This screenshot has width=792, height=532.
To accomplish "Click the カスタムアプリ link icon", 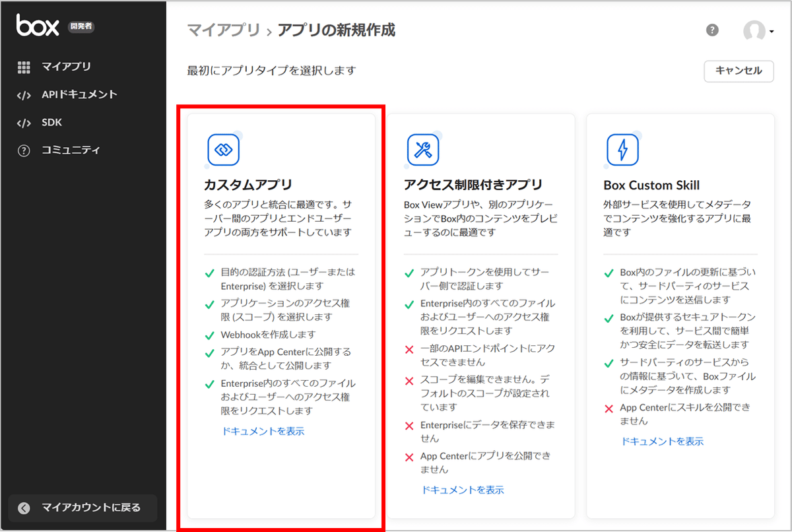I will click(223, 150).
